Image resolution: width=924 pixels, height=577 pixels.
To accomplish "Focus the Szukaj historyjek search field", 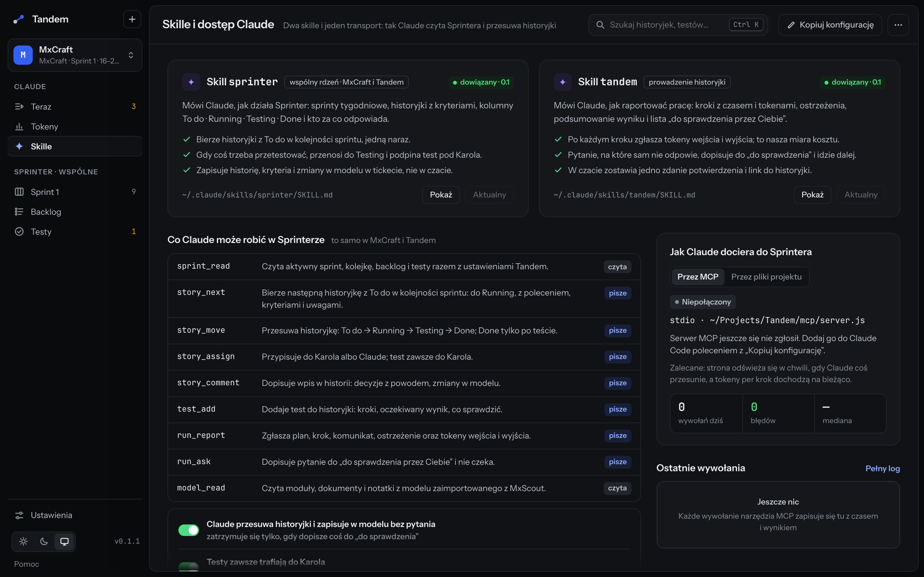I will tap(678, 25).
